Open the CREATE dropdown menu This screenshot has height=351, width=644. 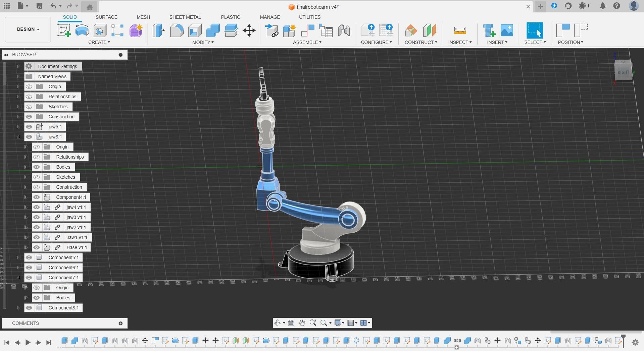(x=99, y=42)
